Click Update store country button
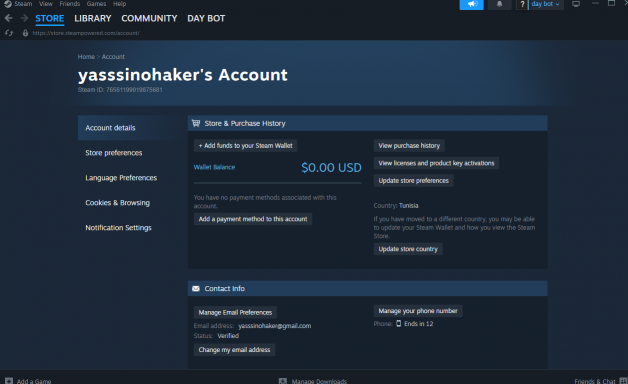This screenshot has height=384, width=628. click(x=408, y=249)
